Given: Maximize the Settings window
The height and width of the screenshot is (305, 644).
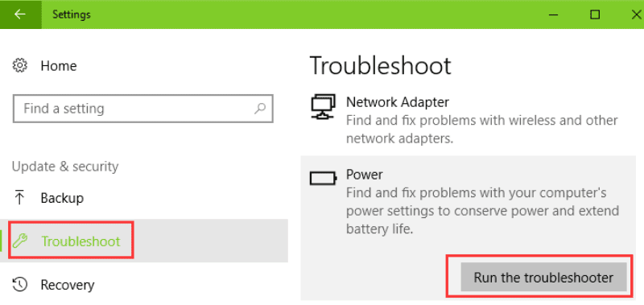Looking at the screenshot, I should (x=595, y=14).
